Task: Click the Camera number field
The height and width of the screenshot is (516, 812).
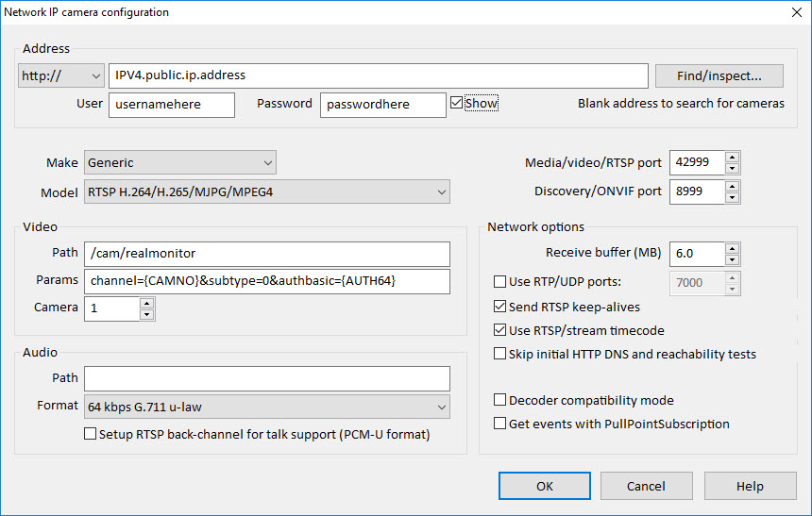Action: pos(111,308)
